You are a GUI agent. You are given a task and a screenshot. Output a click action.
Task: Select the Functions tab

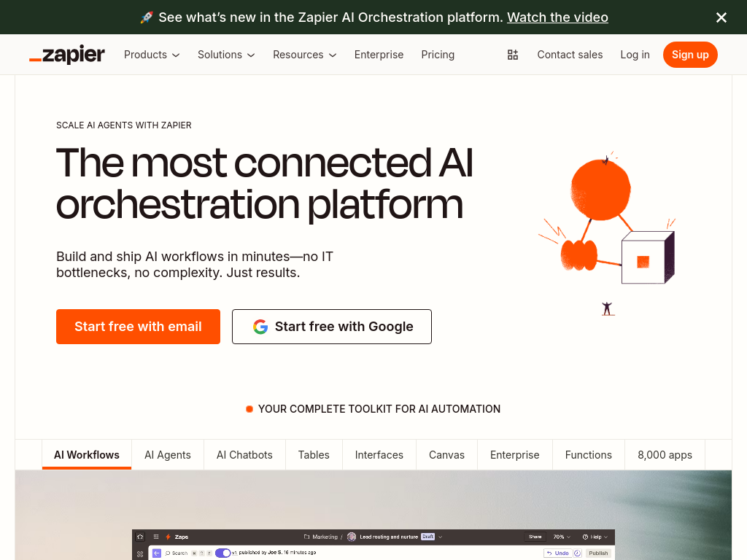pyautogui.click(x=589, y=455)
